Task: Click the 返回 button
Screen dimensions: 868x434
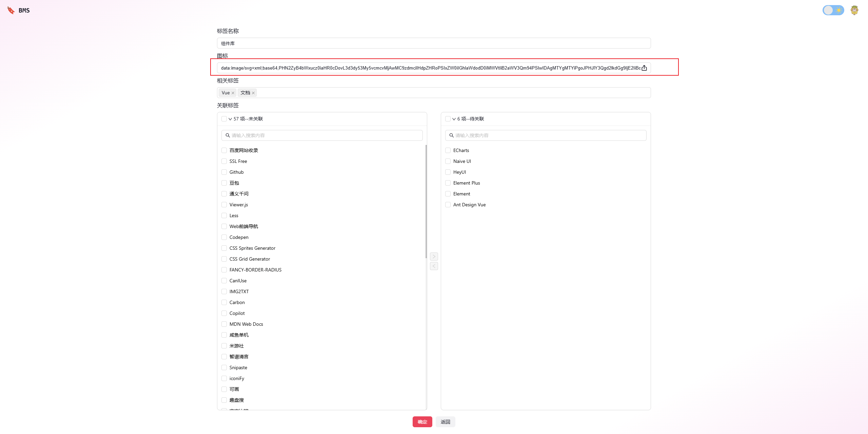Action: pyautogui.click(x=445, y=422)
